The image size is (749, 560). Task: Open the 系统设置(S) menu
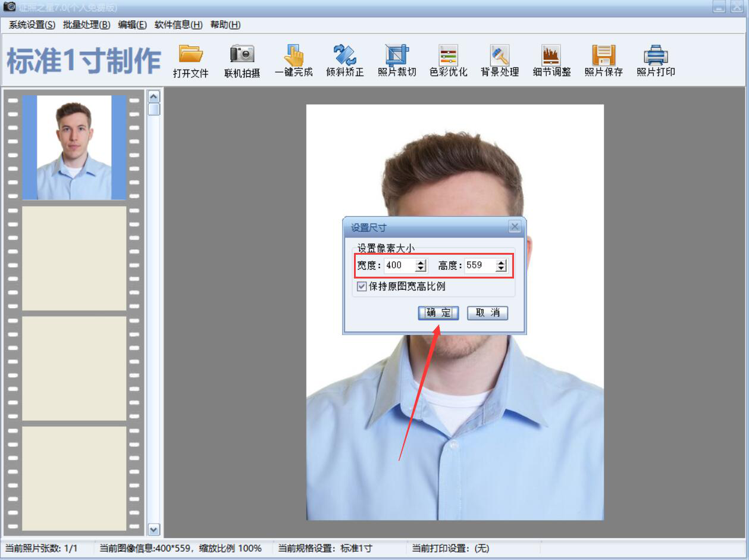pyautogui.click(x=32, y=24)
